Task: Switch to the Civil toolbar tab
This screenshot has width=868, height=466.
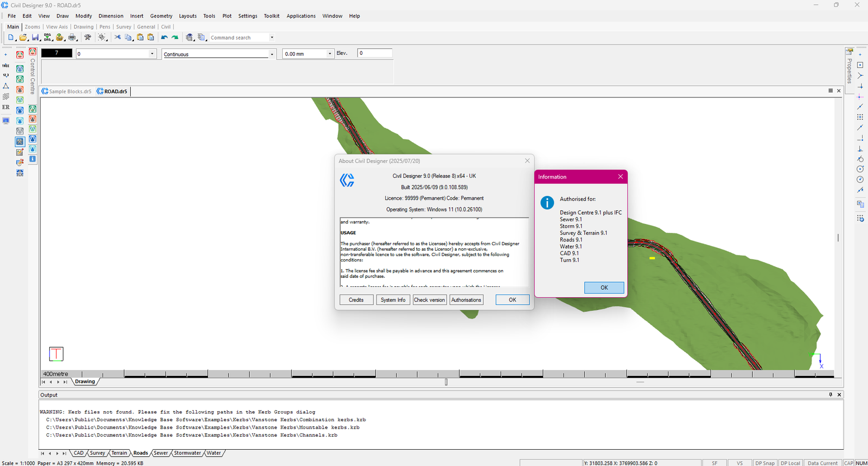Action: (x=166, y=27)
